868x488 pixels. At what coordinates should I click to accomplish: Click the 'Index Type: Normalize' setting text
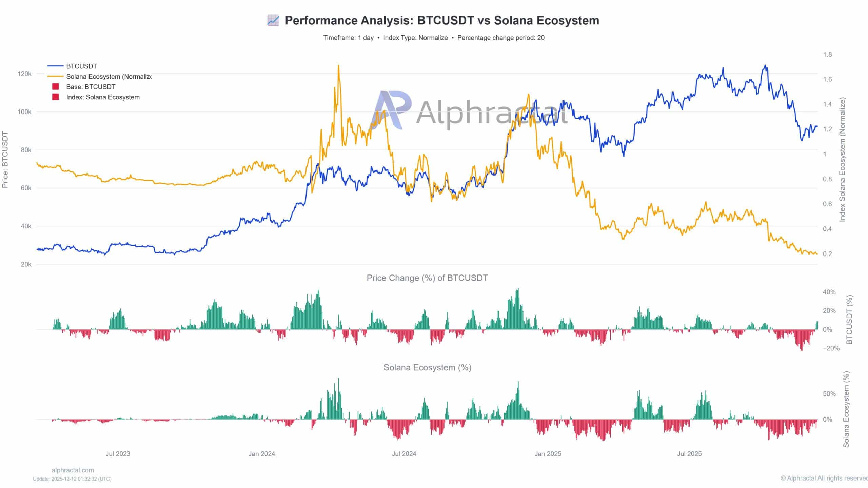[415, 38]
